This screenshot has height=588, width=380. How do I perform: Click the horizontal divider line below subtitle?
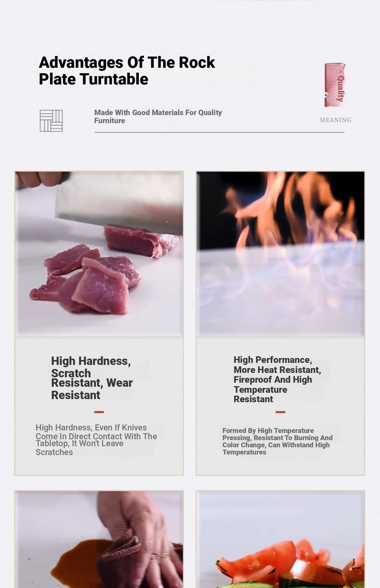[x=219, y=132]
